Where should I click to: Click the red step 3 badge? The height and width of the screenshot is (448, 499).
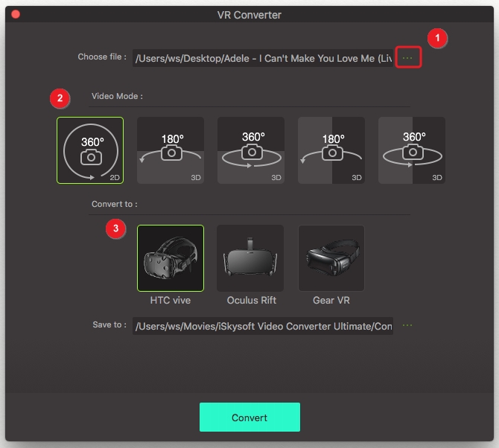coord(115,228)
